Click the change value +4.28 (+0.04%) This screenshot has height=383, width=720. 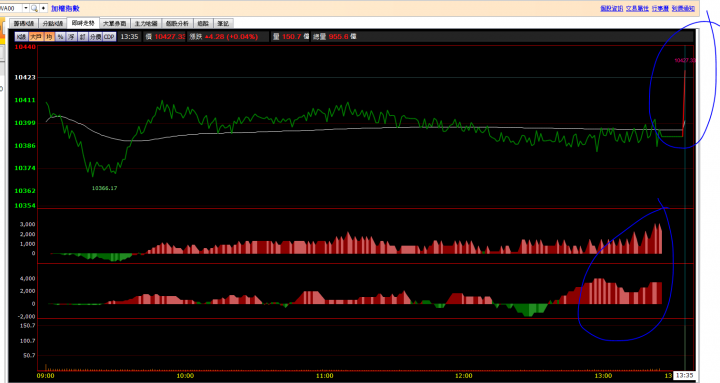[231, 37]
